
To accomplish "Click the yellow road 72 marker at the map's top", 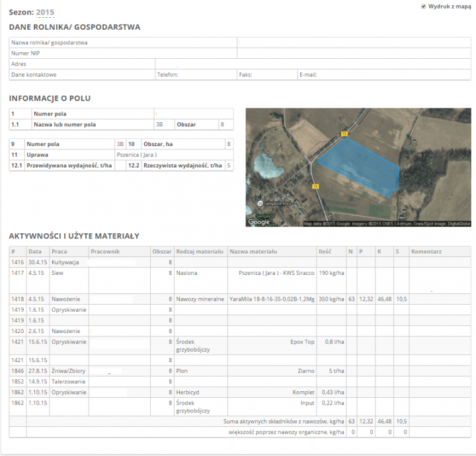I will pyautogui.click(x=344, y=133).
